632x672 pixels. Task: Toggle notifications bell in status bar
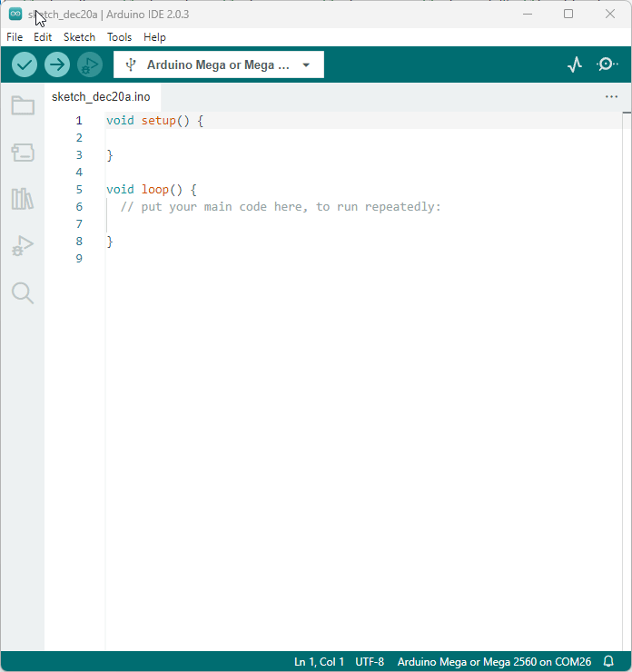609,662
